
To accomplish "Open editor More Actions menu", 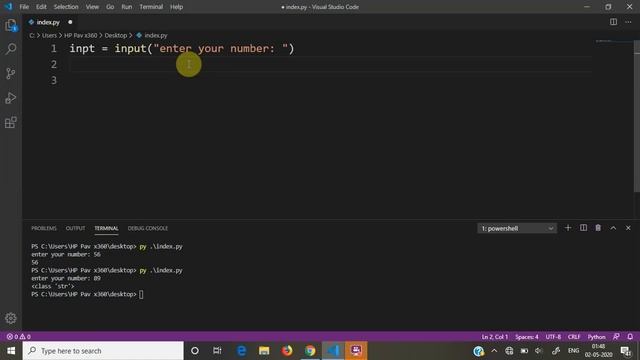I will pos(628,22).
